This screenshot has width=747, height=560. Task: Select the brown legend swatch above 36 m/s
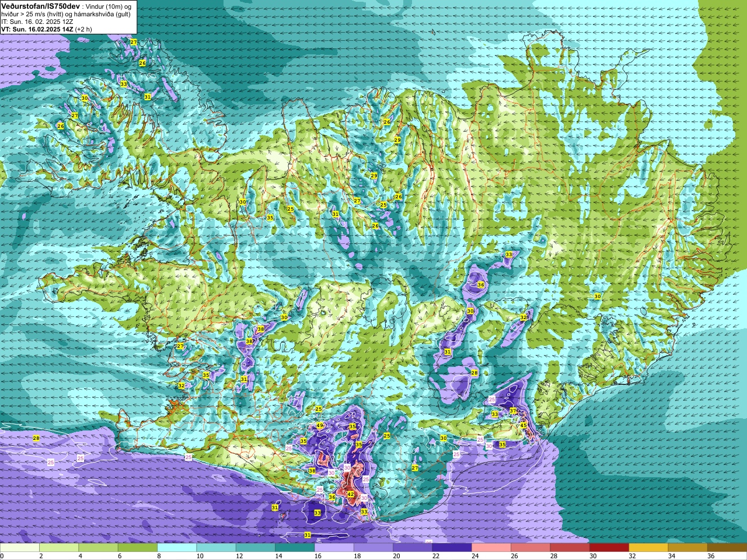[727, 548]
